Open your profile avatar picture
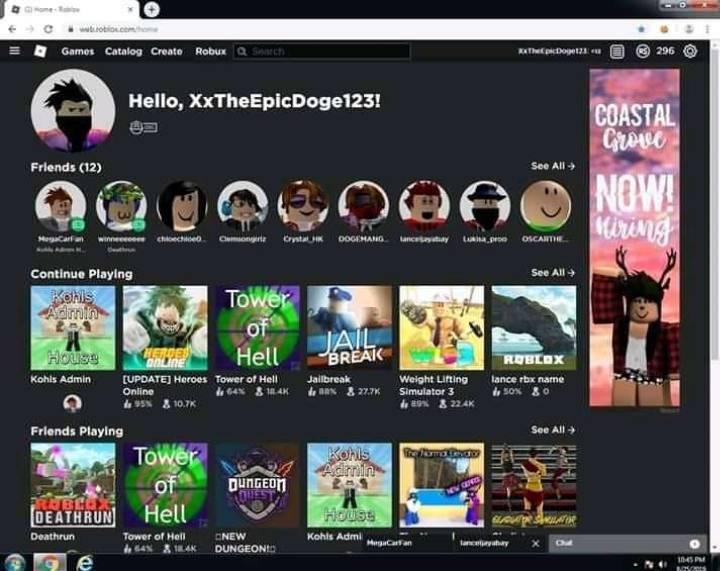Image resolution: width=720 pixels, height=571 pixels. click(73, 111)
